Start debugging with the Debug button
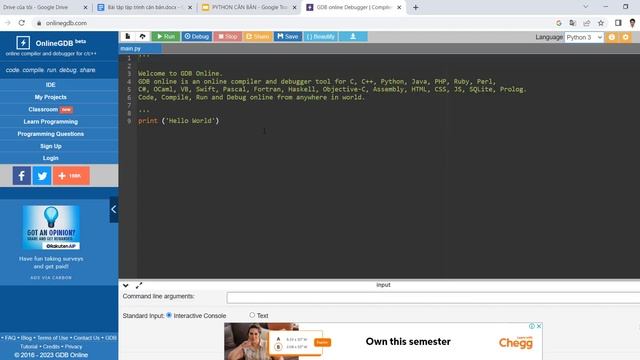 (197, 37)
